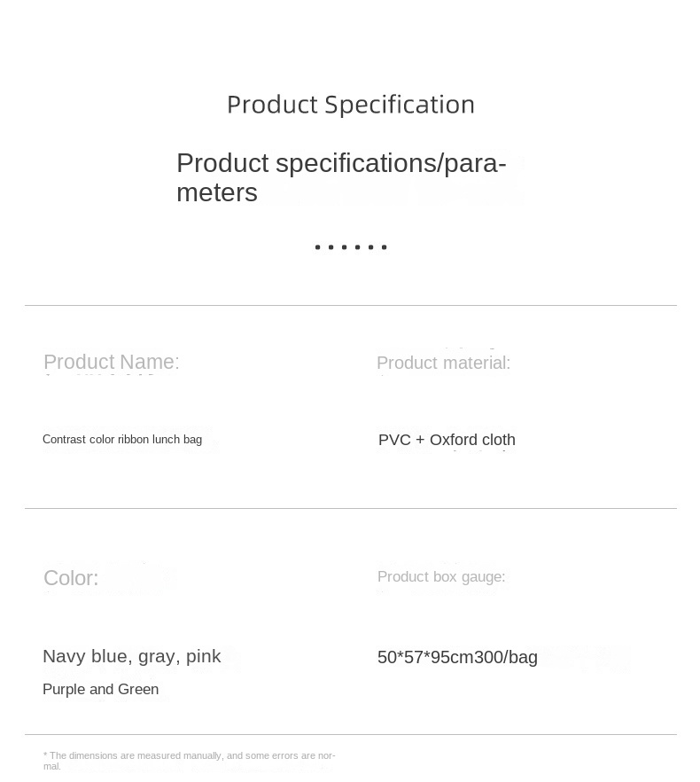Select the Contrast color ribbon lunch bag text
Viewport: 700px width, 782px height.
pos(122,440)
